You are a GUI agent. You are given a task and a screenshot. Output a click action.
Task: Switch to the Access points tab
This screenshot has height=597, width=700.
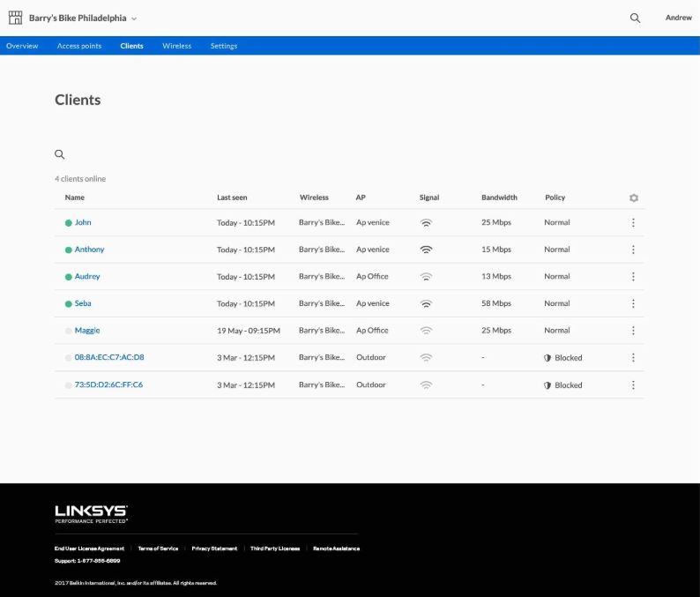click(79, 46)
